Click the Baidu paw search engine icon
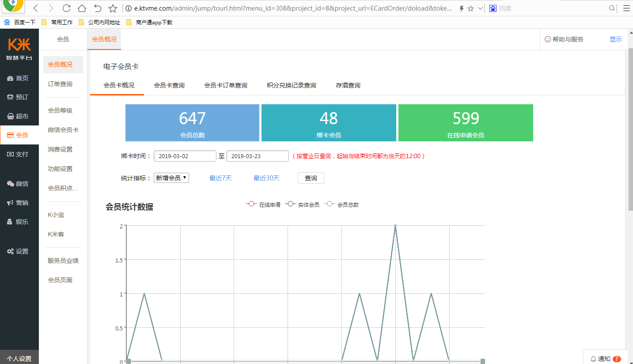The height and width of the screenshot is (364, 633). coord(493,8)
